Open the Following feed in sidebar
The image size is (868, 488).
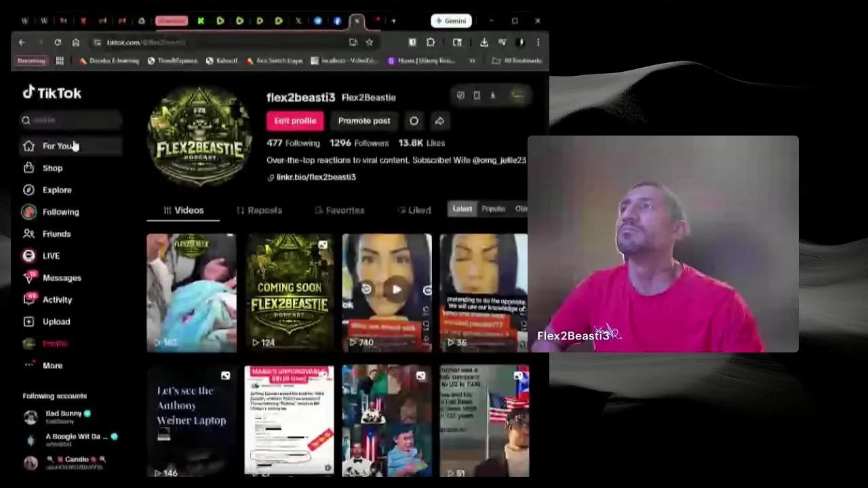pyautogui.click(x=60, y=212)
